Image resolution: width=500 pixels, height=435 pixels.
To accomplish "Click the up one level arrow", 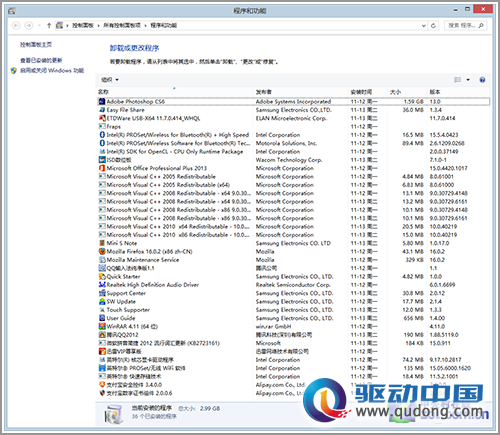I will pyautogui.click(x=49, y=25).
